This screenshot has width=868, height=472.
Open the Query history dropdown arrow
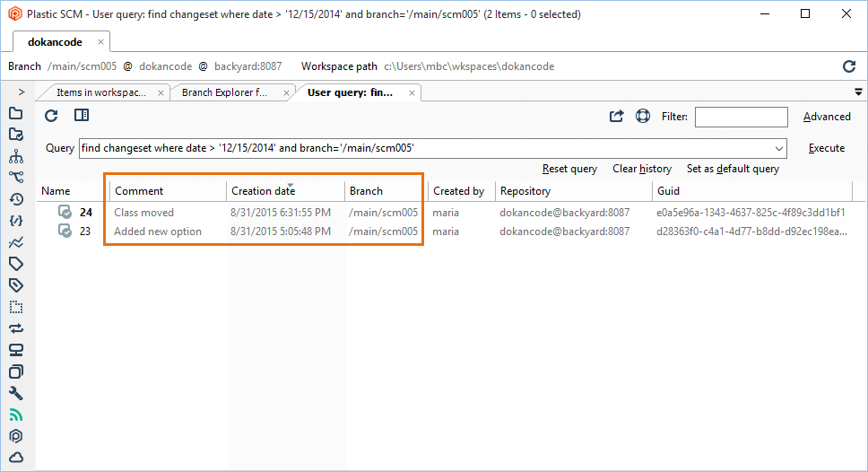pos(778,148)
